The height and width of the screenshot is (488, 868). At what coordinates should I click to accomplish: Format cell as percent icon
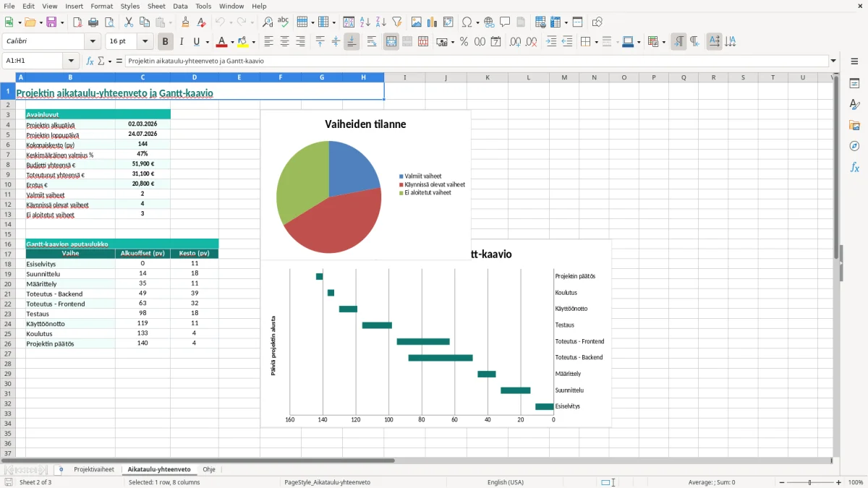tap(464, 42)
